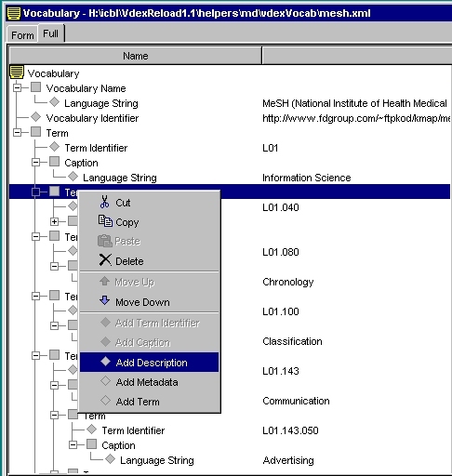Viewport: 452px width, 476px height.
Task: Select the Full tab
Action: [x=51, y=33]
